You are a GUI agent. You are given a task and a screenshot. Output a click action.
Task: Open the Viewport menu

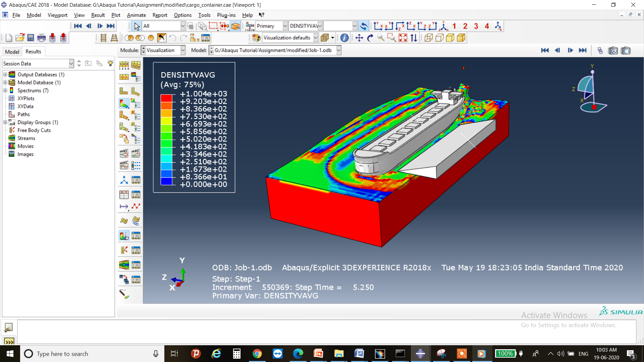[x=57, y=15]
